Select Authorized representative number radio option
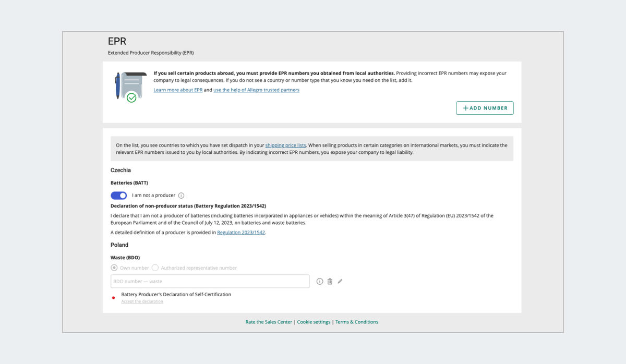 (x=155, y=268)
